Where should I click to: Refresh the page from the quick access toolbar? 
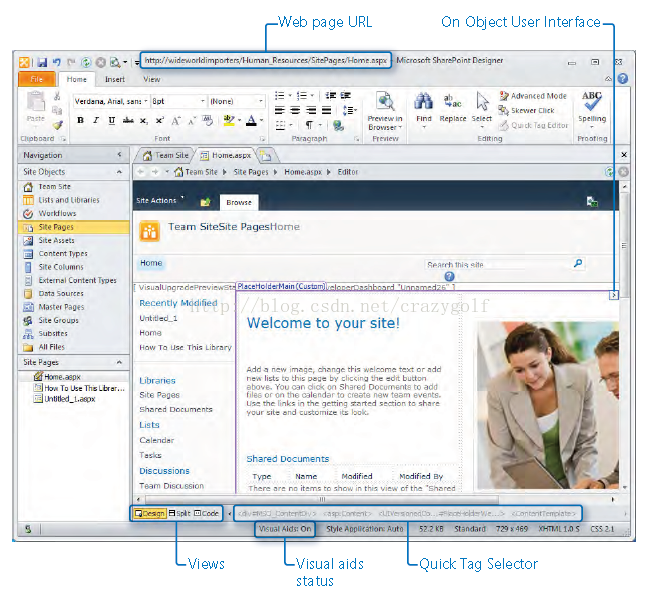[x=86, y=62]
